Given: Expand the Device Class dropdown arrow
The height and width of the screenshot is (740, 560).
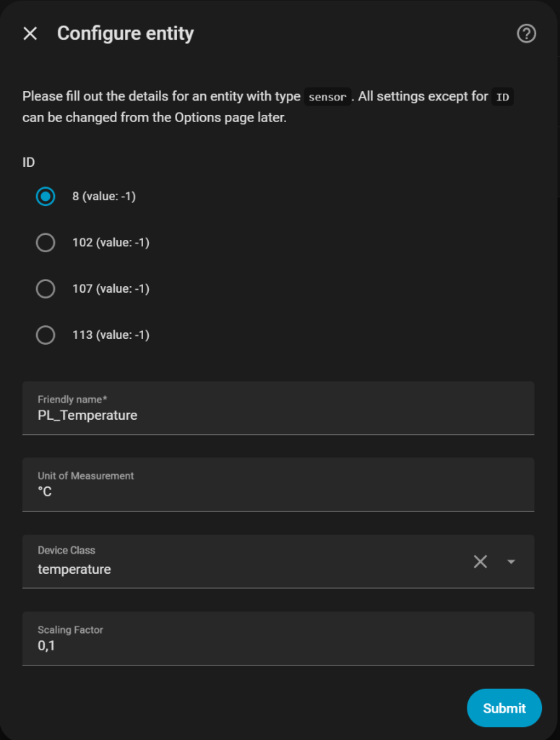Looking at the screenshot, I should 512,562.
